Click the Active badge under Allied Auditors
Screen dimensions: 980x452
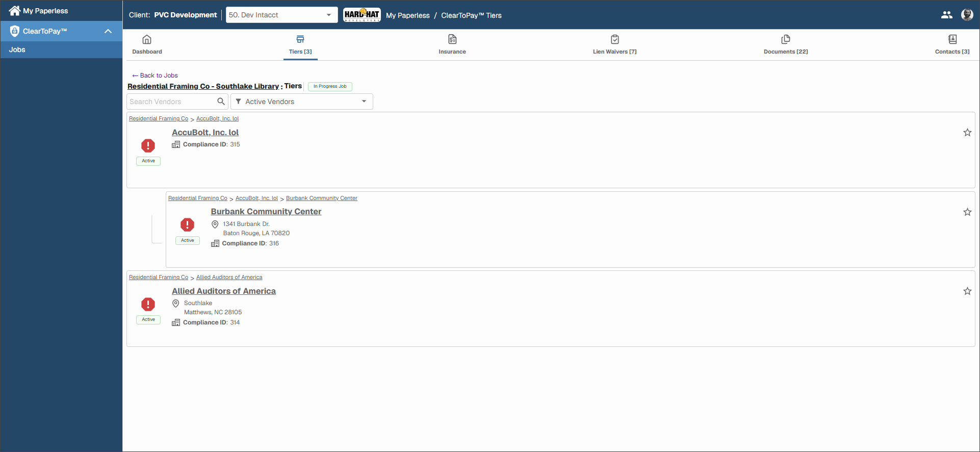[x=148, y=319]
